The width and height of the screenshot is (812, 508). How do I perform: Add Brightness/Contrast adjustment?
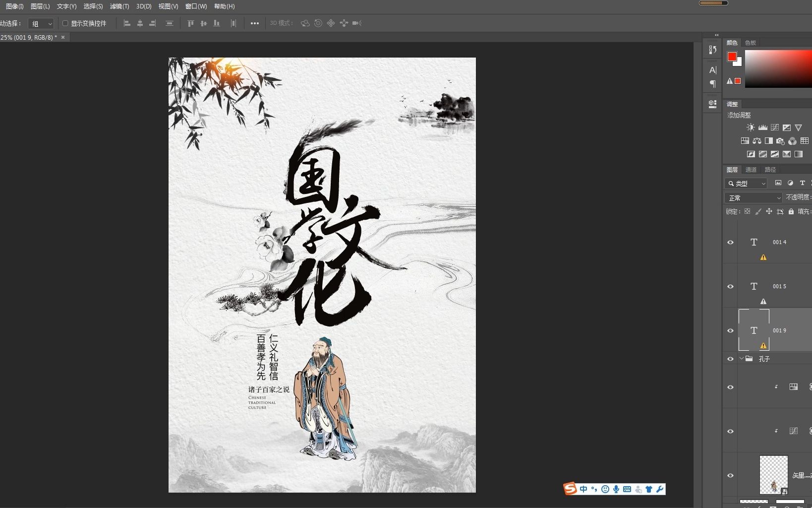(751, 127)
